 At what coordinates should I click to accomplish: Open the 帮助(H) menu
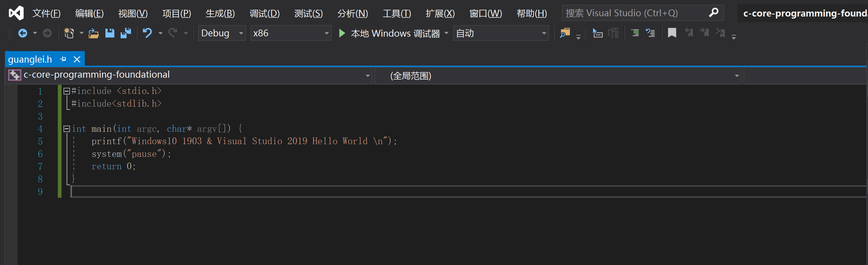pos(532,13)
